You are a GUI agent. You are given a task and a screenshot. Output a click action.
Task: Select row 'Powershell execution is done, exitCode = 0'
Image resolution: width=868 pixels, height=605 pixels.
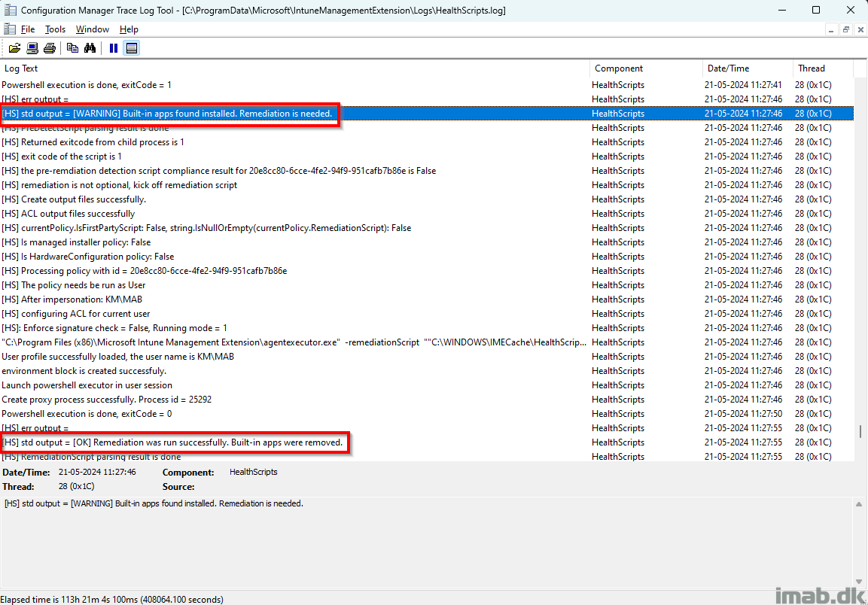(x=427, y=414)
